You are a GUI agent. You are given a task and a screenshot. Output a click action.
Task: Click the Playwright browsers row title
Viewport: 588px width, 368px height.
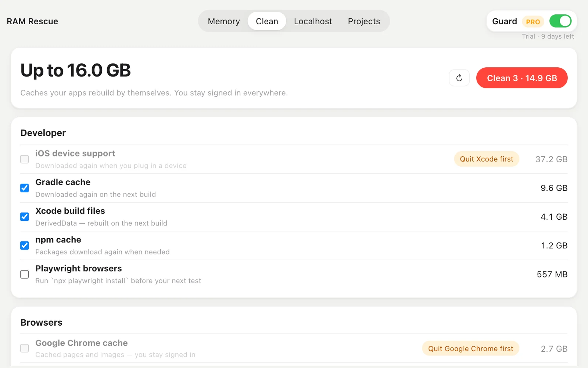coord(79,269)
